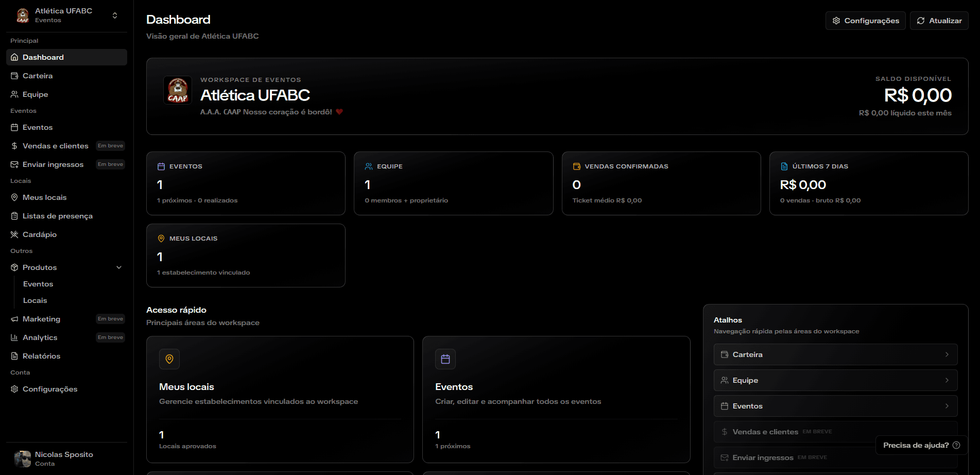980x475 pixels.
Task: Click the Eventos quick access calendar icon
Action: pyautogui.click(x=445, y=359)
